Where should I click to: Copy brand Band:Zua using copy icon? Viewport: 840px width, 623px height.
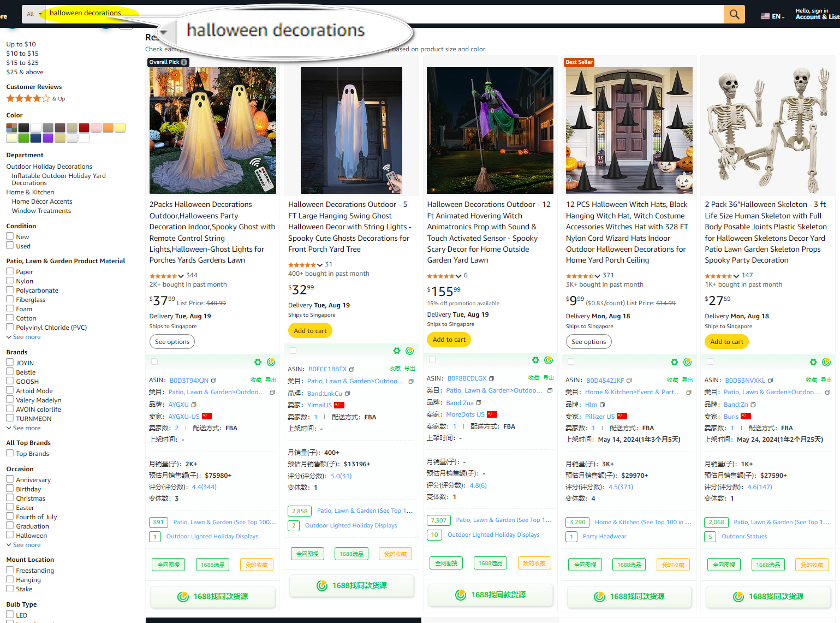tap(479, 402)
